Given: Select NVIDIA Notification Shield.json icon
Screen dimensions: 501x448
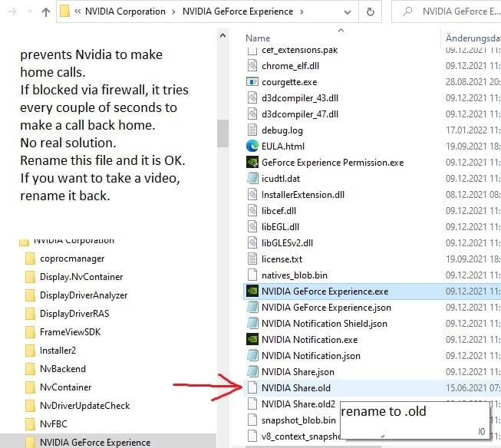Looking at the screenshot, I should coord(252,324).
